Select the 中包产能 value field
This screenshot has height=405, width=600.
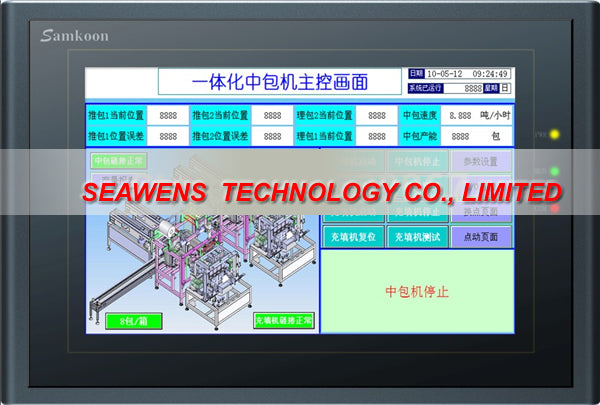point(459,136)
